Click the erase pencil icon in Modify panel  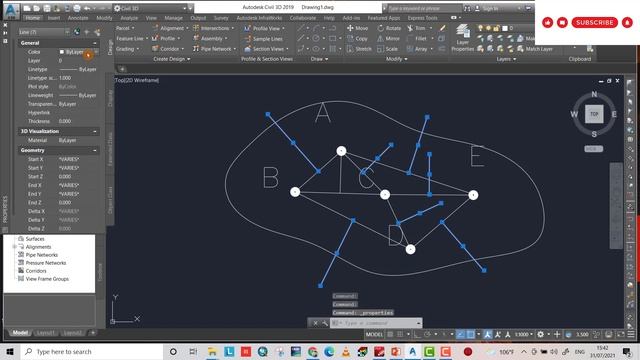442,28
